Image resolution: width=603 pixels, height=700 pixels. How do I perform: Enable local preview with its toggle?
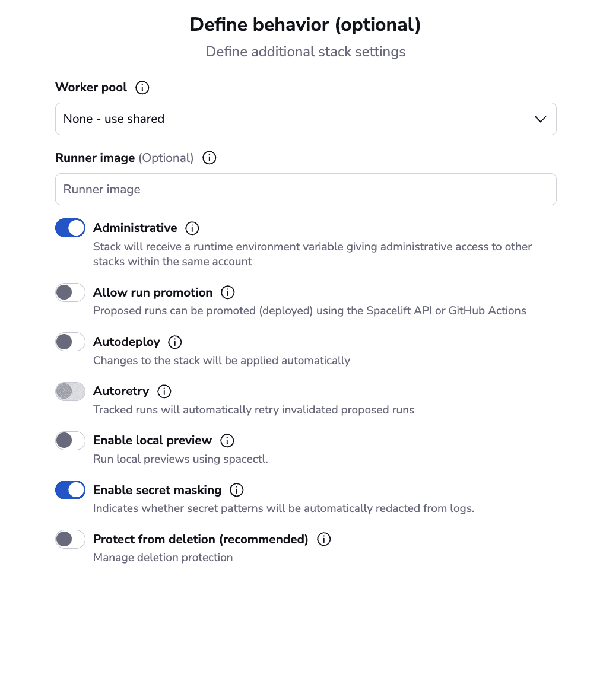click(70, 441)
